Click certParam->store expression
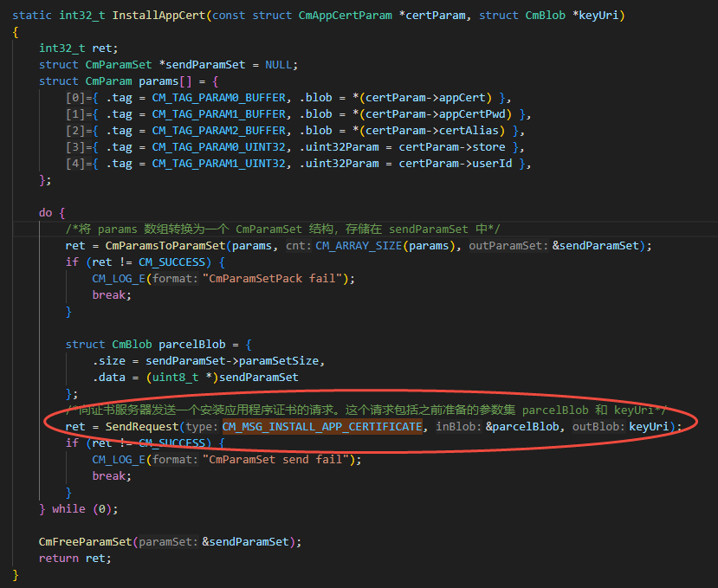The width and height of the screenshot is (718, 588). tap(452, 147)
